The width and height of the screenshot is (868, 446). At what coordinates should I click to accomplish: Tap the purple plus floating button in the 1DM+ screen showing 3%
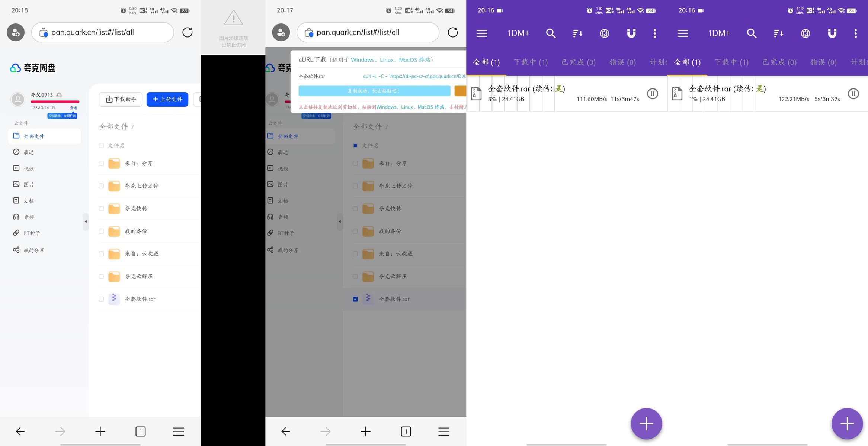(x=646, y=424)
